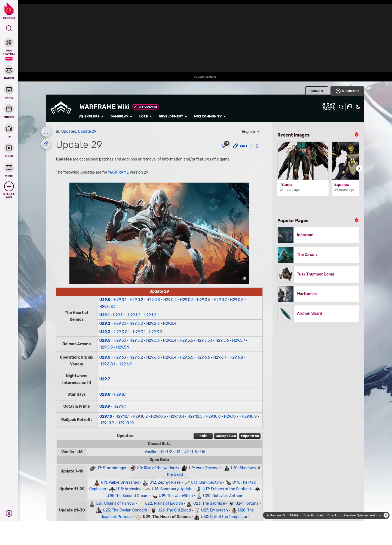Open the three-dot more actions menu
Viewport: 392px width, 545px height.
click(x=257, y=146)
